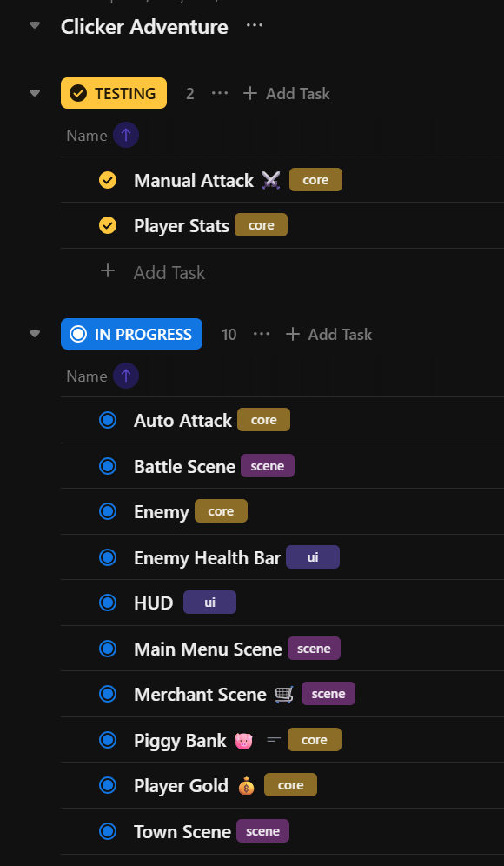Viewport: 504px width, 866px height.
Task: Open the IN PROGRESS group ellipsis menu
Action: coord(261,334)
